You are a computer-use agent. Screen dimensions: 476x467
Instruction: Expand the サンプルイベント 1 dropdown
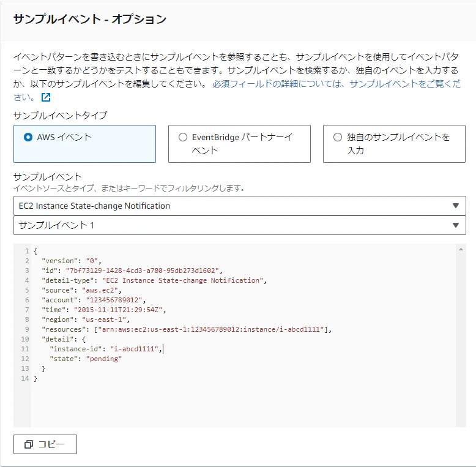click(239, 225)
